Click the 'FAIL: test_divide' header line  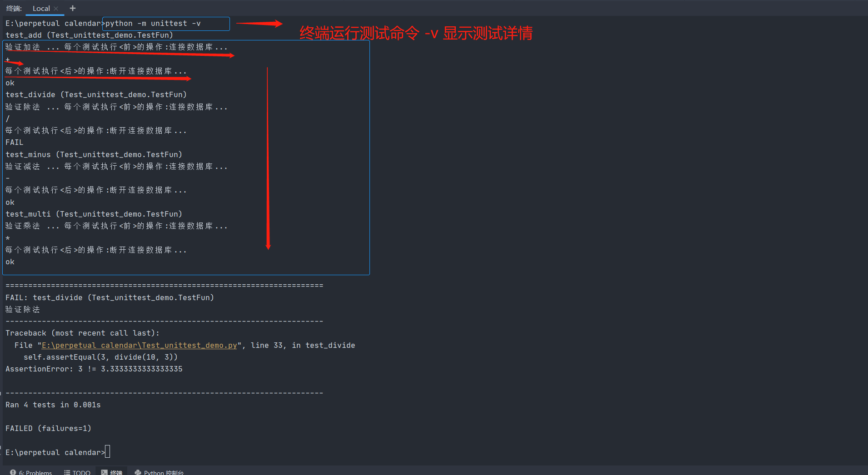tap(110, 298)
